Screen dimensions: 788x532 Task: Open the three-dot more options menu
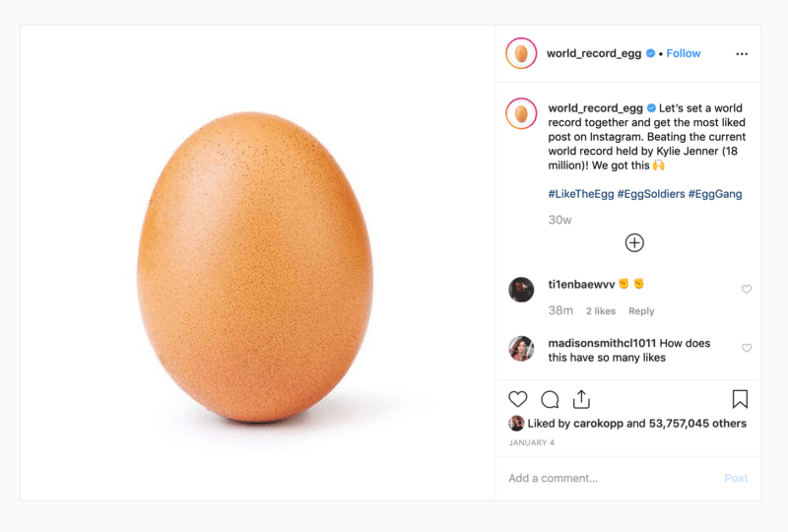tap(742, 54)
